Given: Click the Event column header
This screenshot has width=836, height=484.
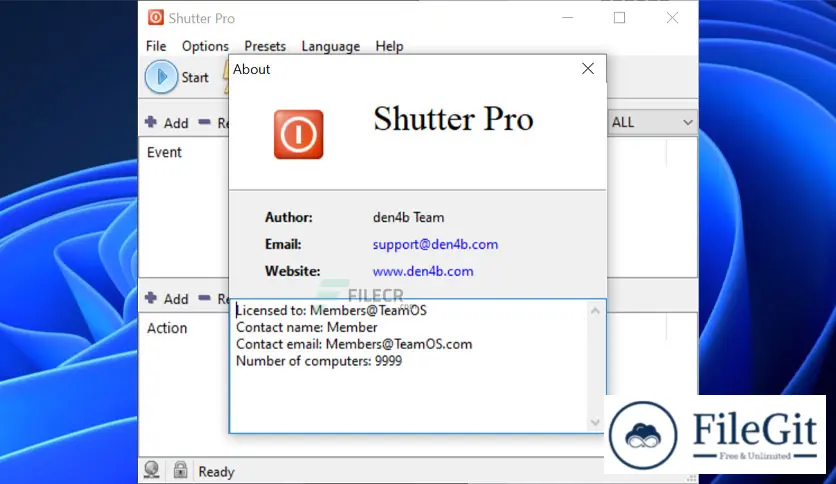Looking at the screenshot, I should (164, 152).
